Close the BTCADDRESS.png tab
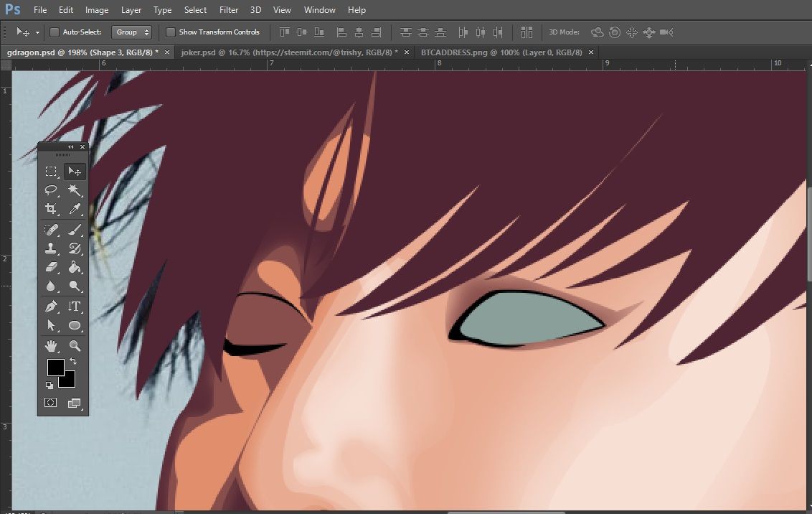The width and height of the screenshot is (812, 514). 591,52
